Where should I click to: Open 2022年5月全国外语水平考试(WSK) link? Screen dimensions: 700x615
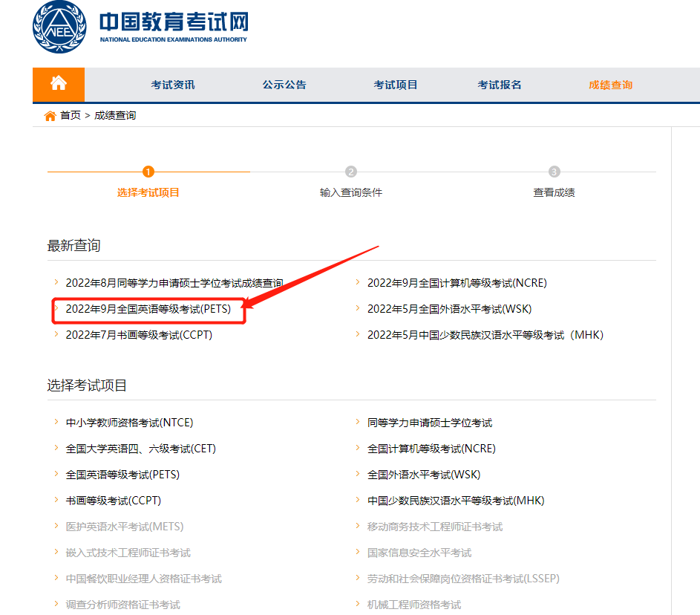pyautogui.click(x=449, y=309)
